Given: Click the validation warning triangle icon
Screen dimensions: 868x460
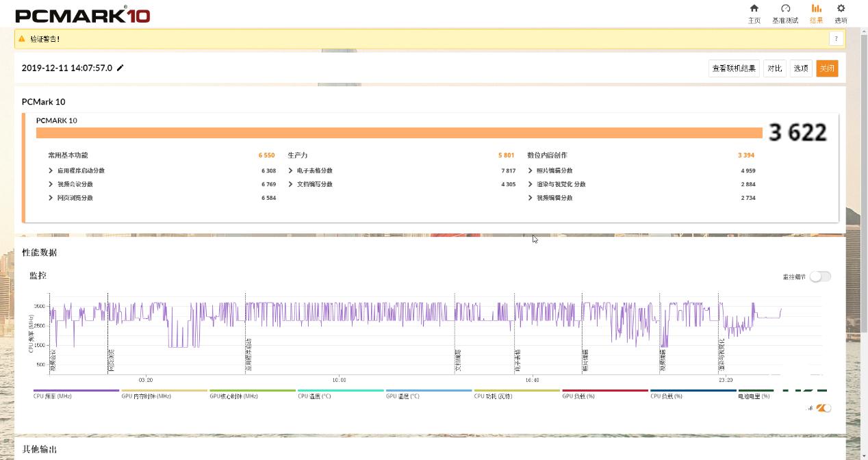Looking at the screenshot, I should tap(22, 39).
